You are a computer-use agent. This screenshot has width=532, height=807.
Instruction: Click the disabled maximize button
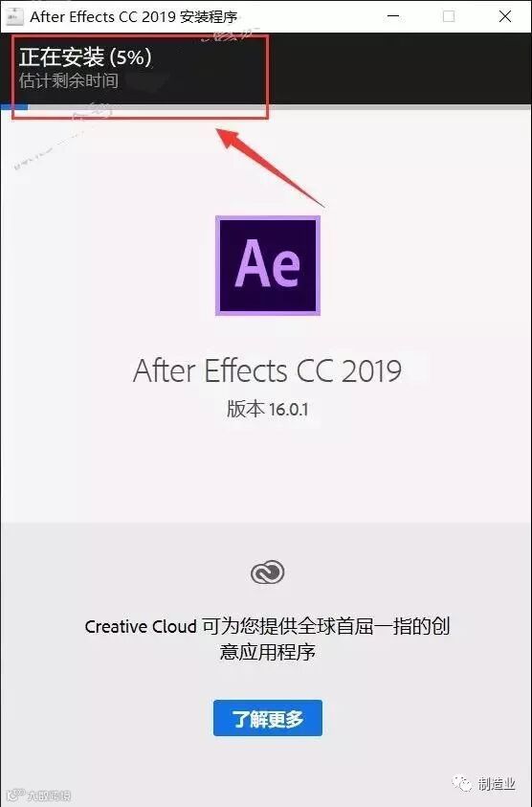point(449,16)
